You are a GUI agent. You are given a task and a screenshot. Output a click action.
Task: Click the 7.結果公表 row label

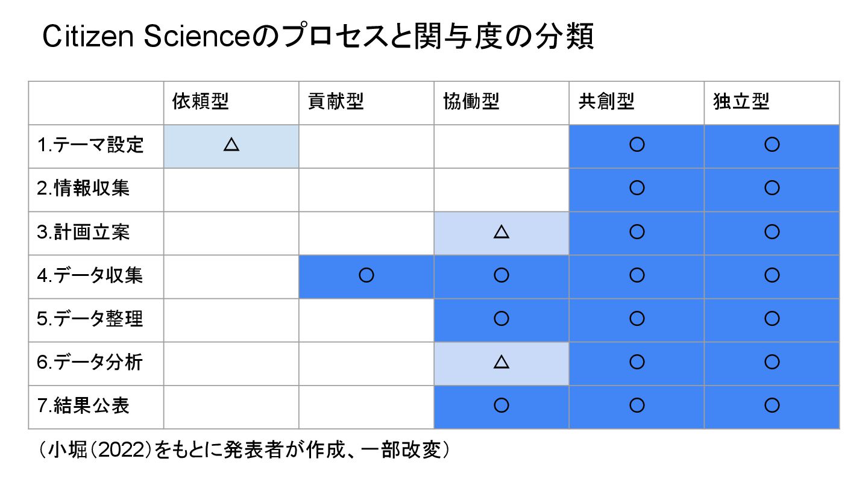(x=83, y=405)
